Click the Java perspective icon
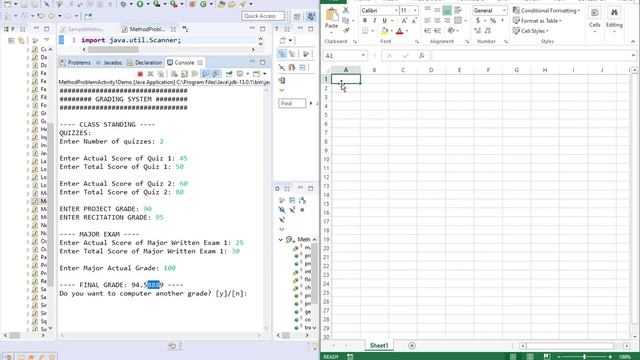640x360 pixels. (311, 16)
